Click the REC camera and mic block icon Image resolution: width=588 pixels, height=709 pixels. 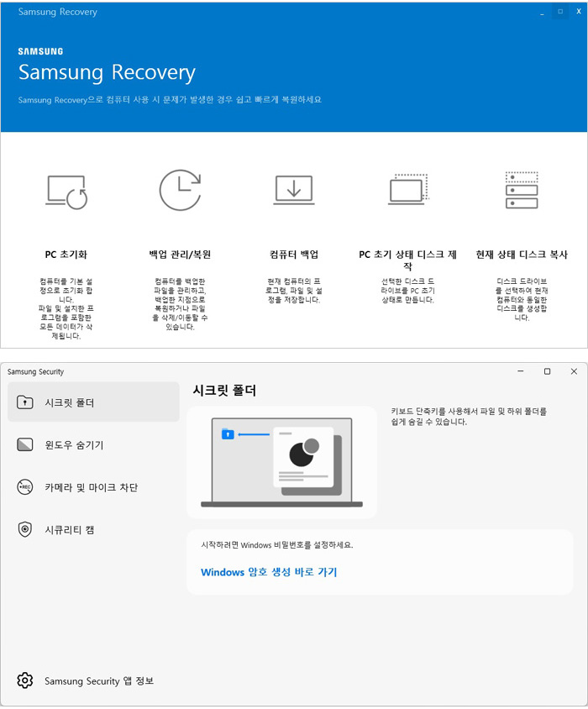coord(25,487)
